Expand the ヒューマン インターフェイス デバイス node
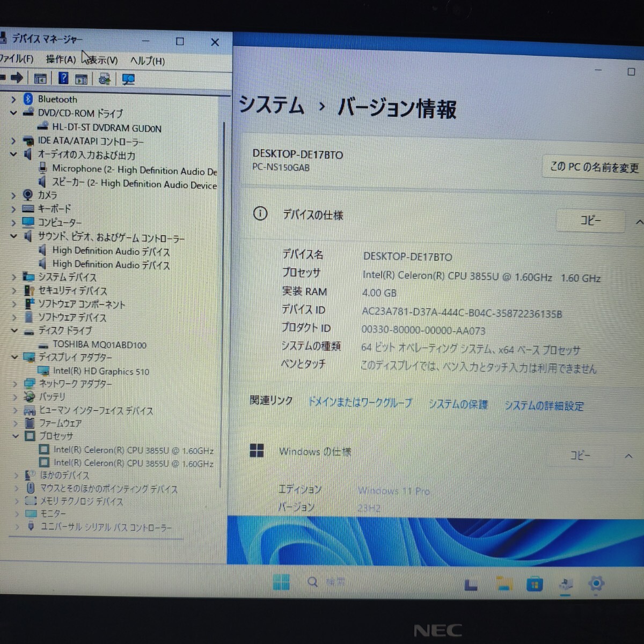644x644 pixels. point(16,411)
